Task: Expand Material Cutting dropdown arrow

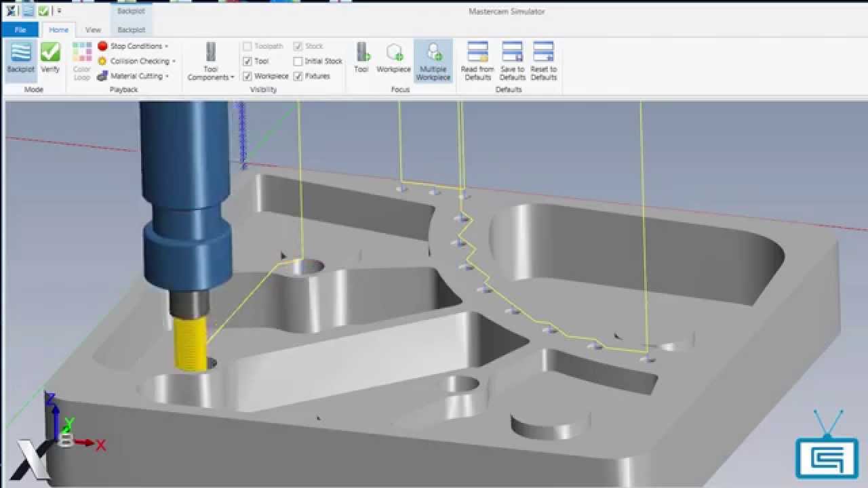Action: click(167, 77)
